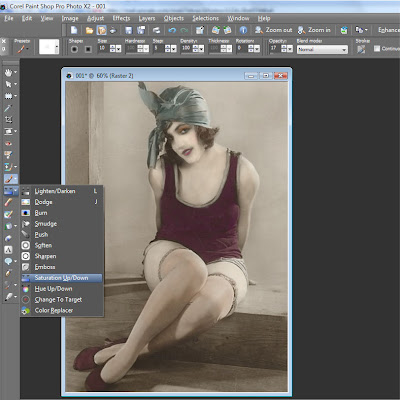400x400 pixels.
Task: Click the 001 image window title bar
Action: coord(177,76)
